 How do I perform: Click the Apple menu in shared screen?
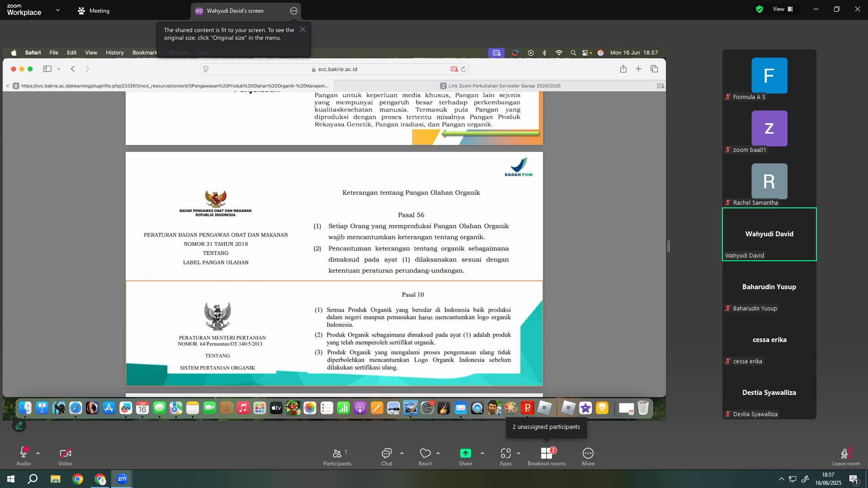click(x=14, y=53)
